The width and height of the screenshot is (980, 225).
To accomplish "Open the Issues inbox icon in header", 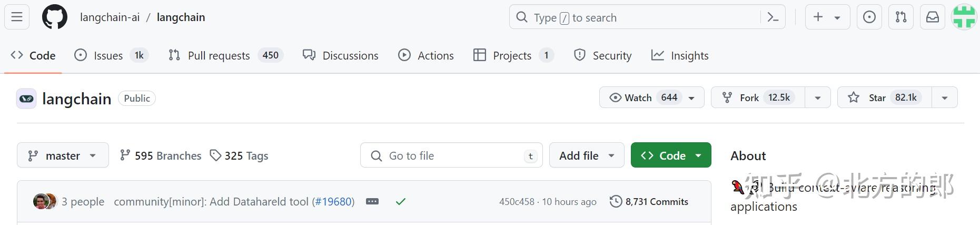I will pos(869,17).
